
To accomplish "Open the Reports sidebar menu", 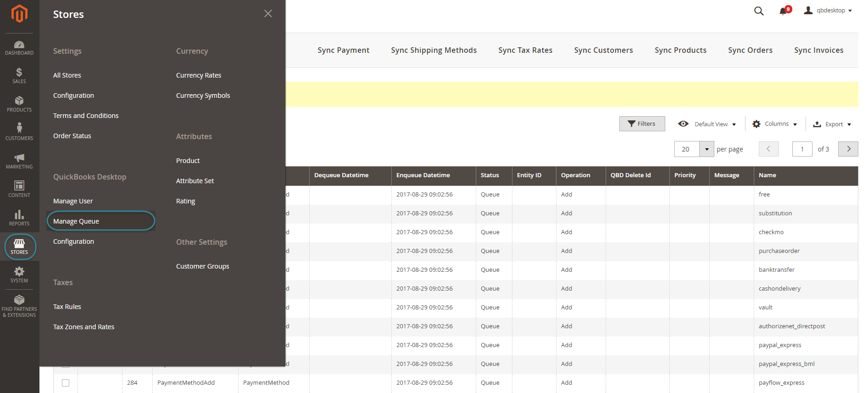I will click(19, 218).
